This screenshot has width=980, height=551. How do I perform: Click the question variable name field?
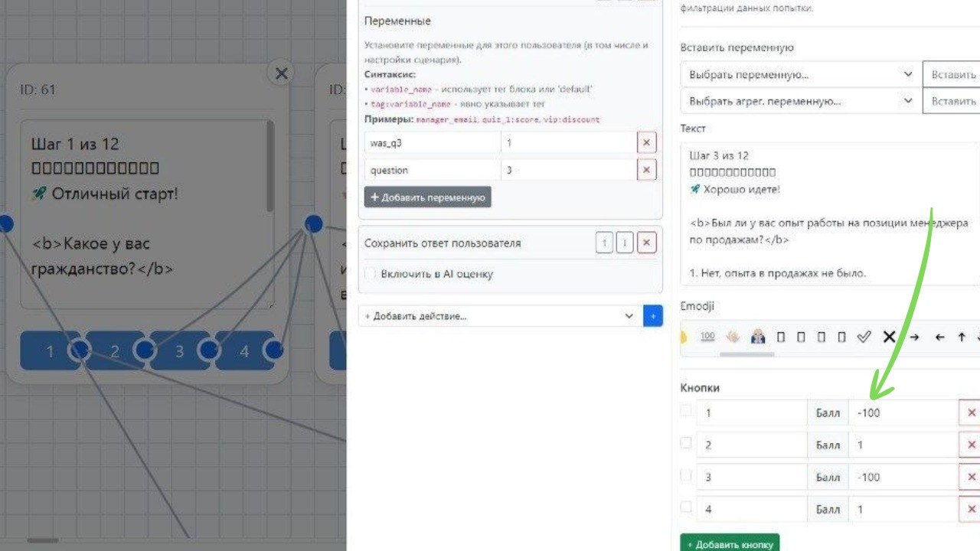coord(433,170)
